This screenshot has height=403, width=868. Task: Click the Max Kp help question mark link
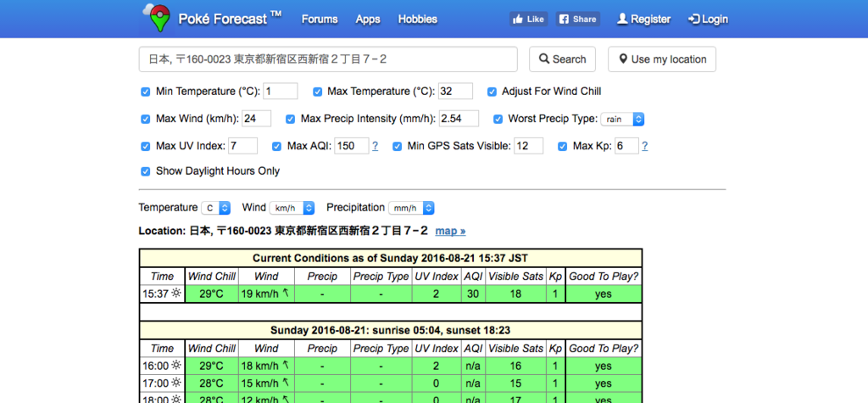coord(645,146)
